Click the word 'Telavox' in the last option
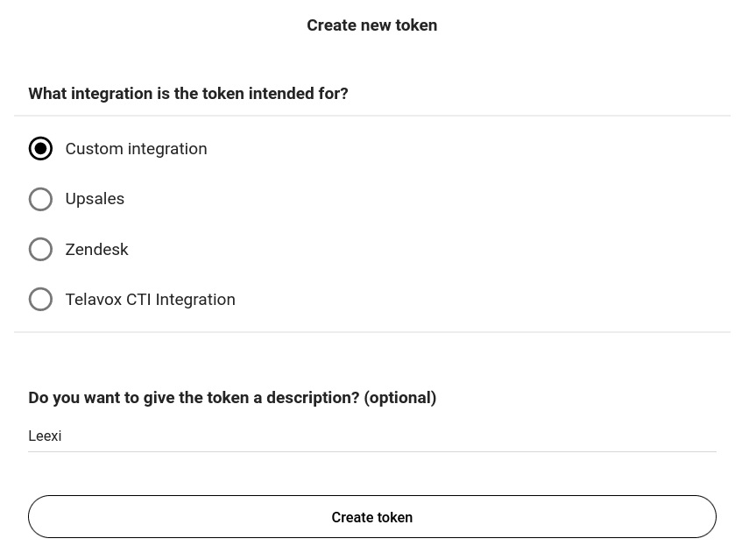This screenshot has height=560, width=749. coord(93,300)
